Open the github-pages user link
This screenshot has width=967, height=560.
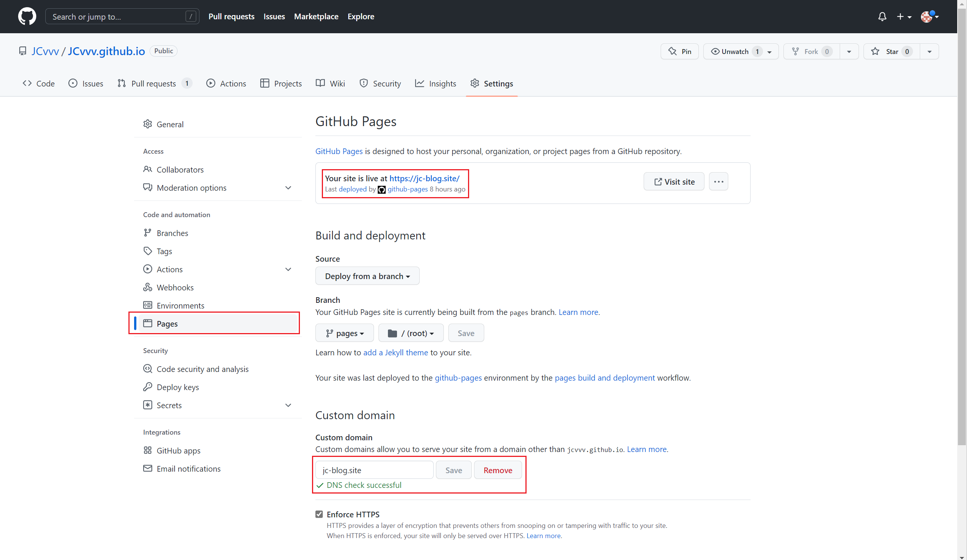[x=408, y=189]
